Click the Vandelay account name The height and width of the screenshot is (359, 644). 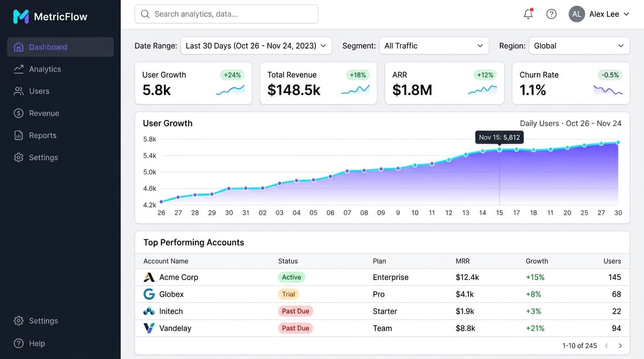click(175, 328)
